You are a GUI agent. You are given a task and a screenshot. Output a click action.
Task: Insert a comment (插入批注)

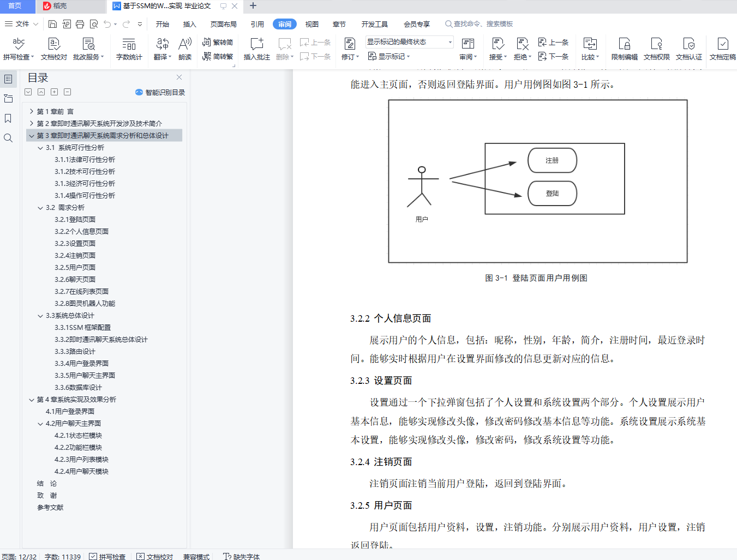[x=256, y=49]
